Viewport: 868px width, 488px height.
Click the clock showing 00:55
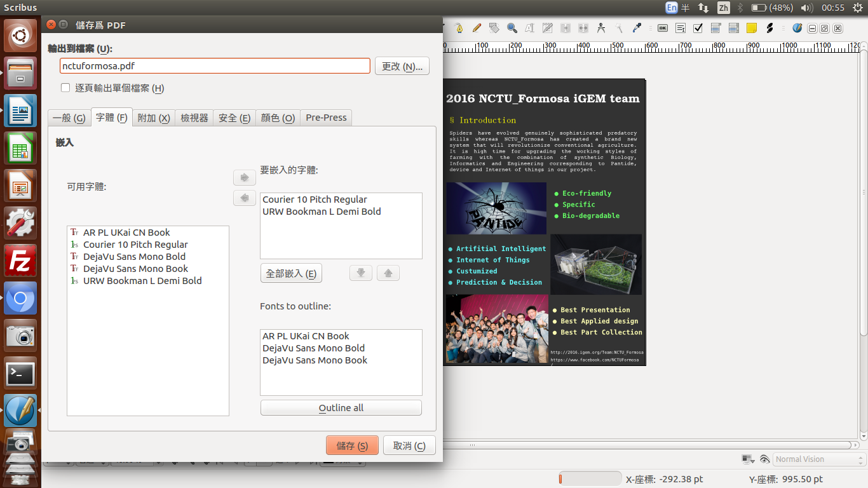[x=832, y=8]
